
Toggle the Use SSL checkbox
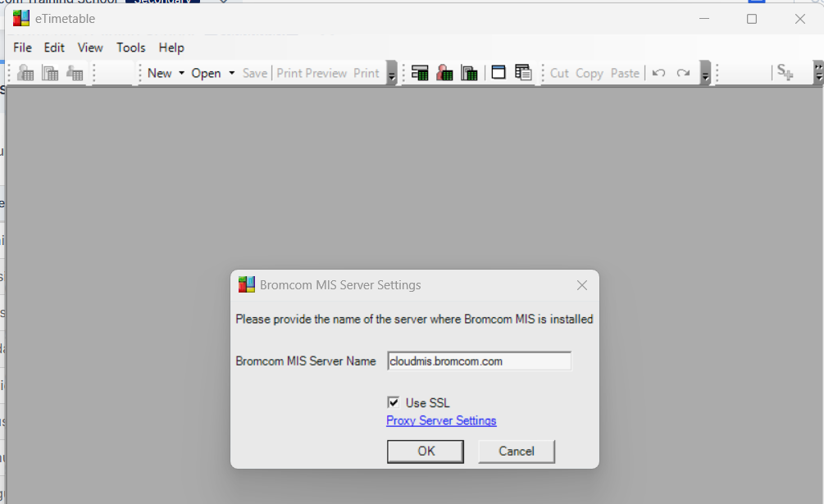[394, 402]
